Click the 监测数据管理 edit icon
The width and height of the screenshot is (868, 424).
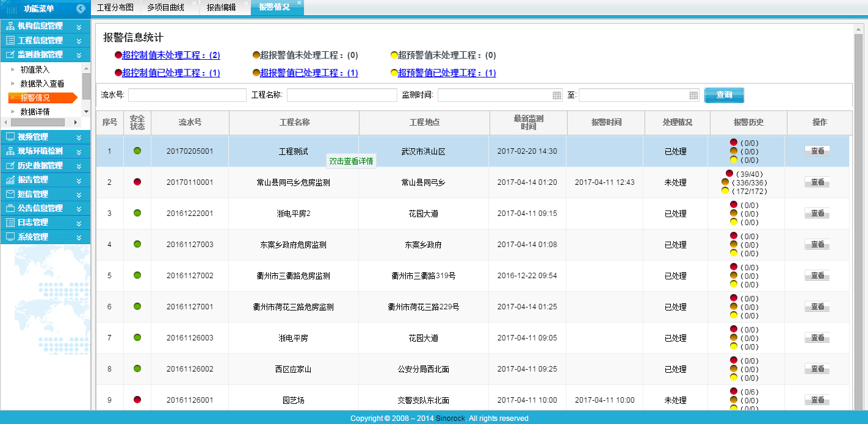[x=10, y=55]
